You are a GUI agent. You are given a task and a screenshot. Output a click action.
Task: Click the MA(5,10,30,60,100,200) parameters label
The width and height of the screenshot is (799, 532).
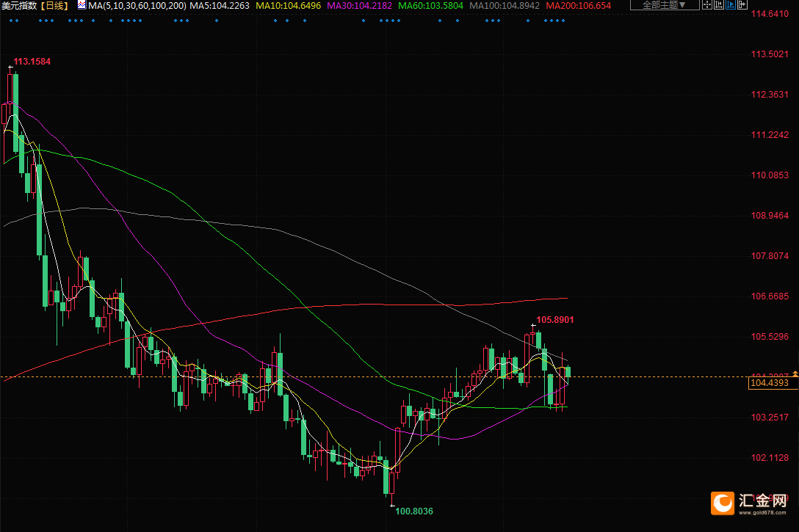coord(137,6)
